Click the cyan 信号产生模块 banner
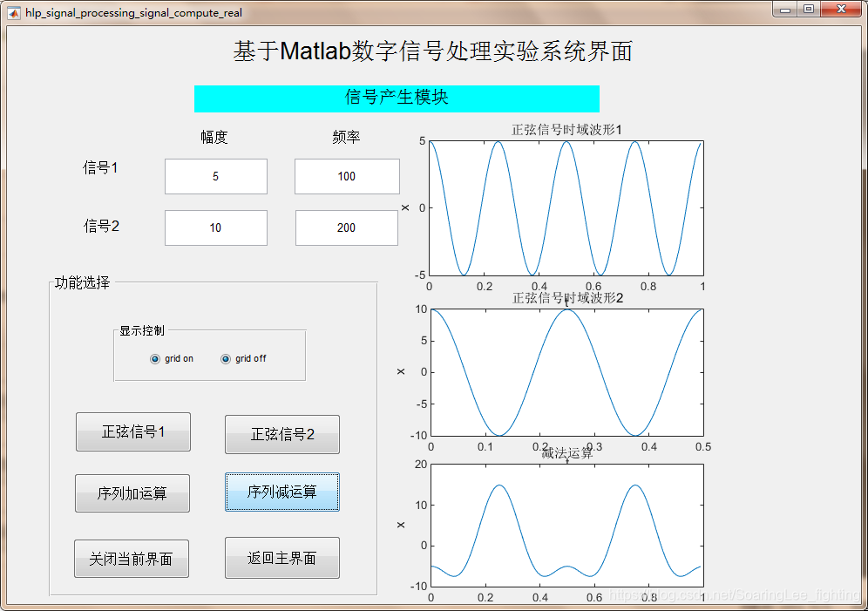Image resolution: width=868 pixels, height=611 pixels. pos(397,98)
